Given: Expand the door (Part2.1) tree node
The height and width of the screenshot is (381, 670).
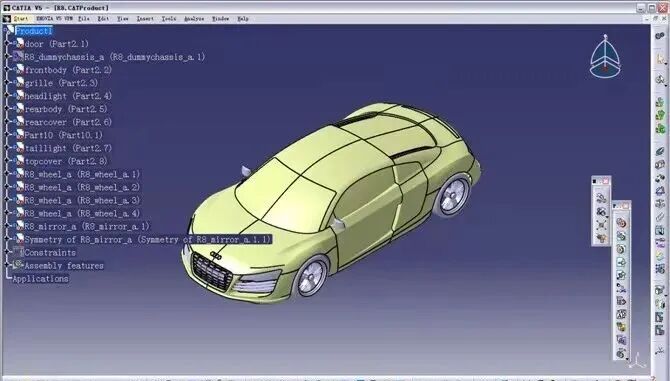Looking at the screenshot, I should pyautogui.click(x=7, y=44).
